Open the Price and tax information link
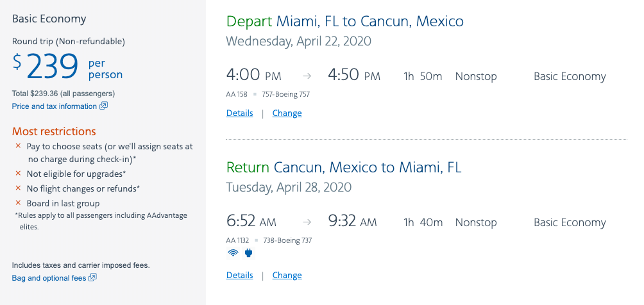Screen dimensions: 644x305 click(55, 106)
